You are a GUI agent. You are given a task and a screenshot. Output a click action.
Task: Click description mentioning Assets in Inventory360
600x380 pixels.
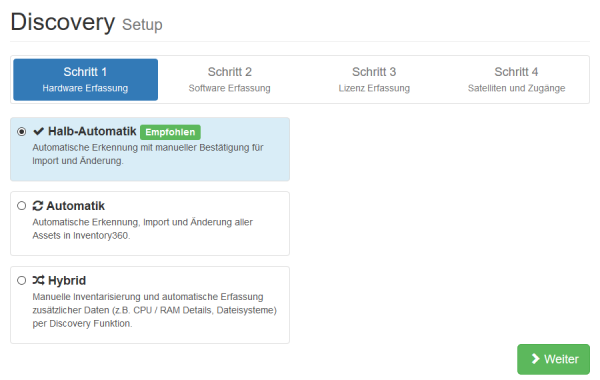(x=143, y=229)
